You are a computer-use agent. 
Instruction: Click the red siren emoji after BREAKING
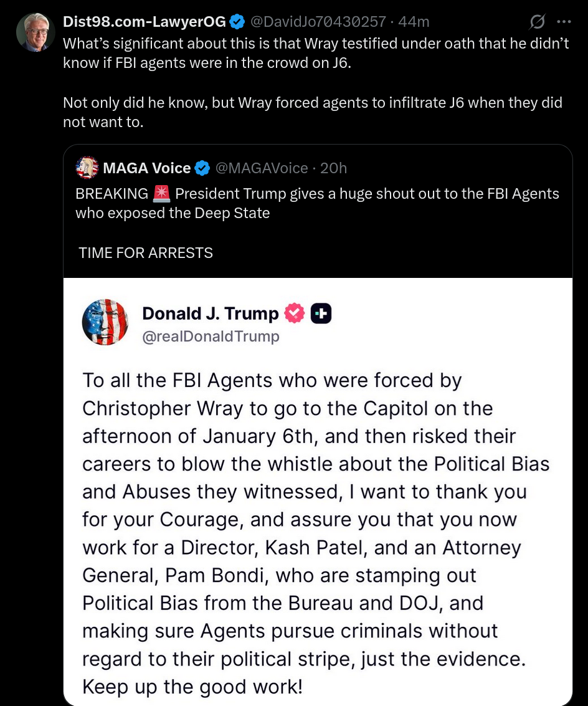point(161,194)
